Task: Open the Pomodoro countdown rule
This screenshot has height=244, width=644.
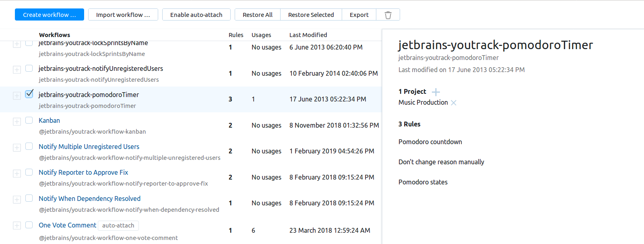Action: [x=430, y=142]
